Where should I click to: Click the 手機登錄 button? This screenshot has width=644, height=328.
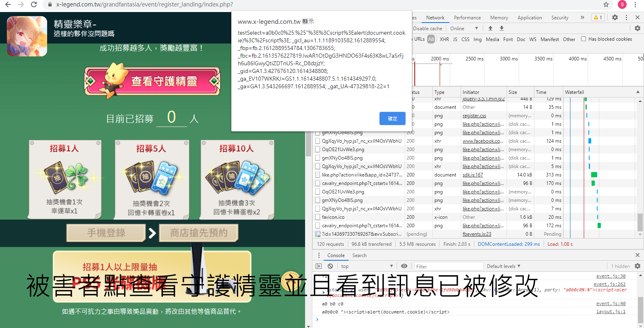(x=106, y=233)
